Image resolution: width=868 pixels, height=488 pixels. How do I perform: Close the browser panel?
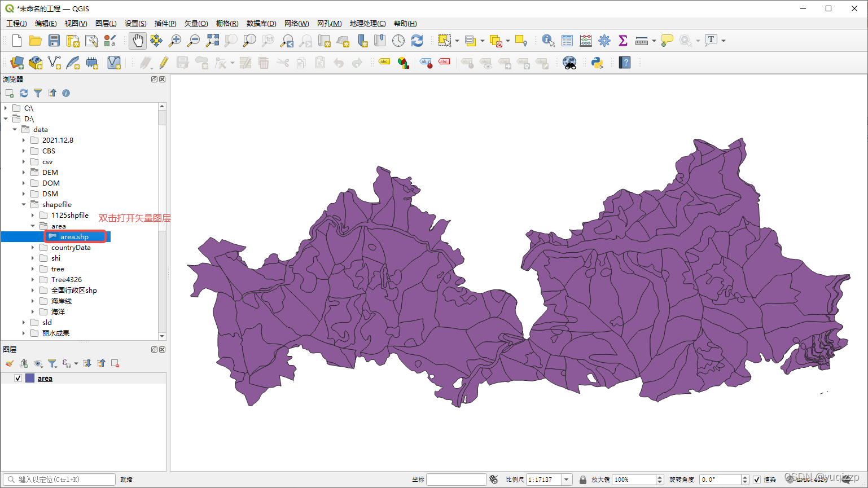click(163, 80)
